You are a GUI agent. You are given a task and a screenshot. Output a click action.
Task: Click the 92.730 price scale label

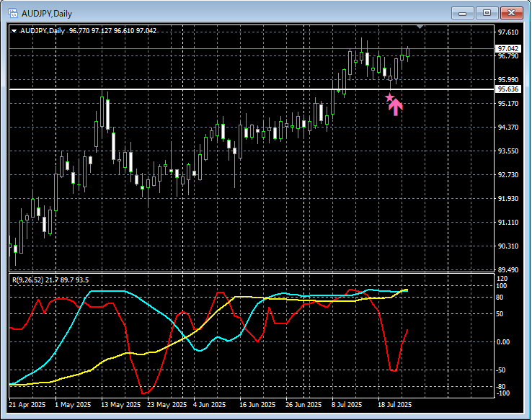coord(508,174)
